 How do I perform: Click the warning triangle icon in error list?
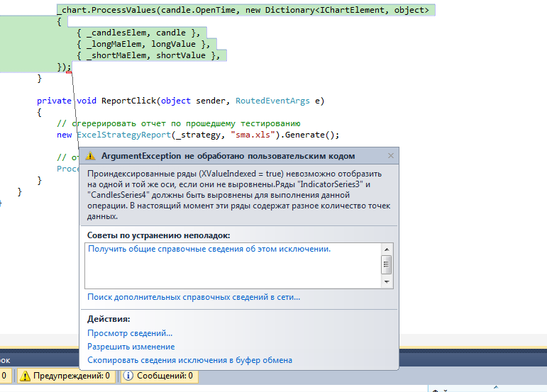[25, 376]
